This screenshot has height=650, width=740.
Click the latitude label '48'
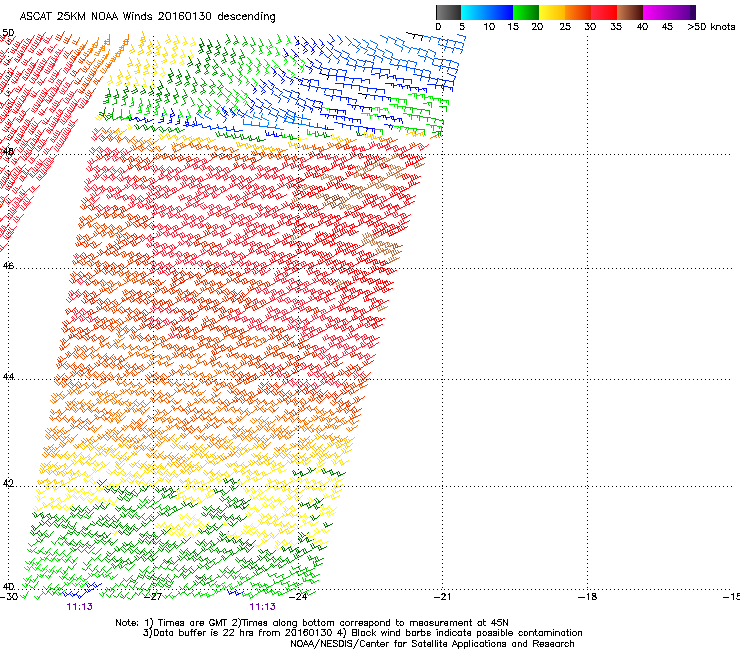tap(8, 152)
